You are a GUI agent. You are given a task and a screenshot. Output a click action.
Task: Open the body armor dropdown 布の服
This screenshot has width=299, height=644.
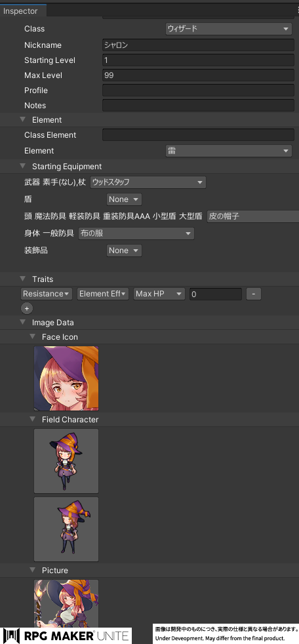(136, 233)
